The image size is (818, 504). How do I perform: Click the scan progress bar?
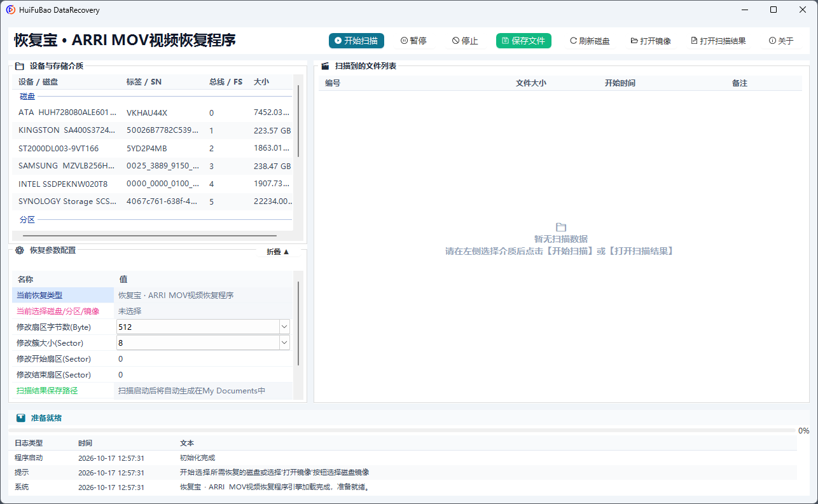point(402,430)
